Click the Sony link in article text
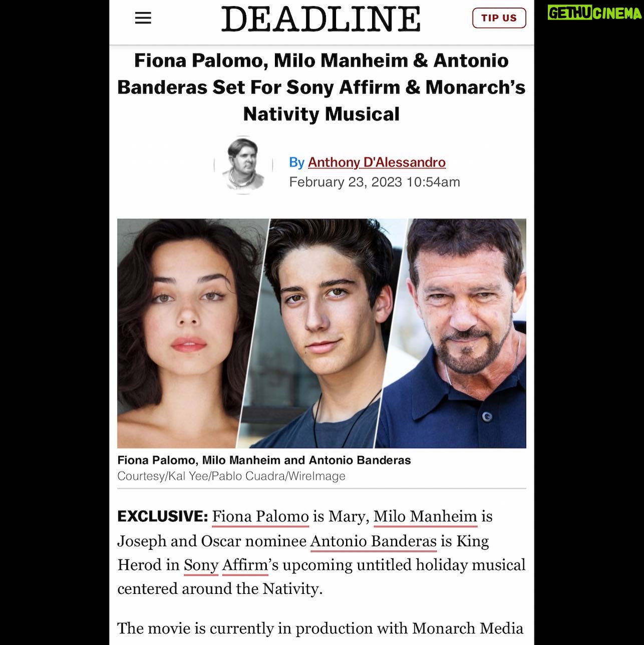 [x=201, y=565]
